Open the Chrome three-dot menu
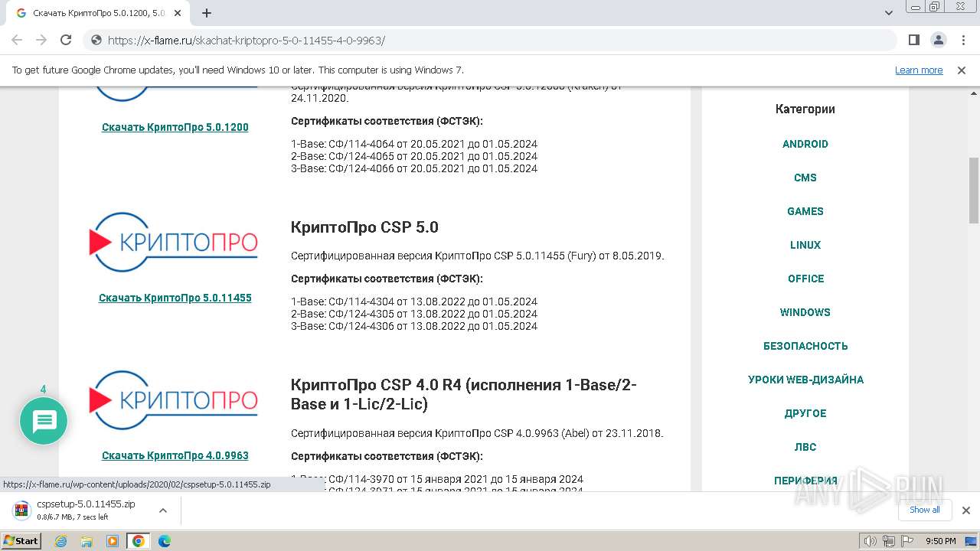 [962, 40]
